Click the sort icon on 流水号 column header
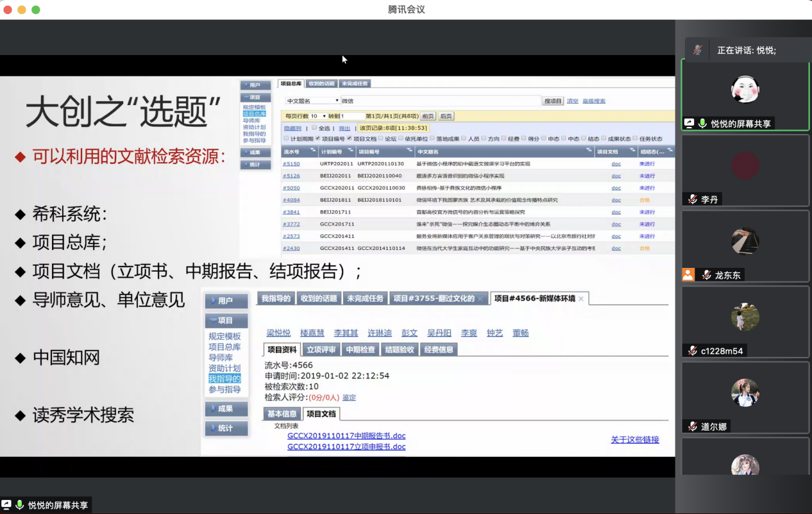 (312, 151)
